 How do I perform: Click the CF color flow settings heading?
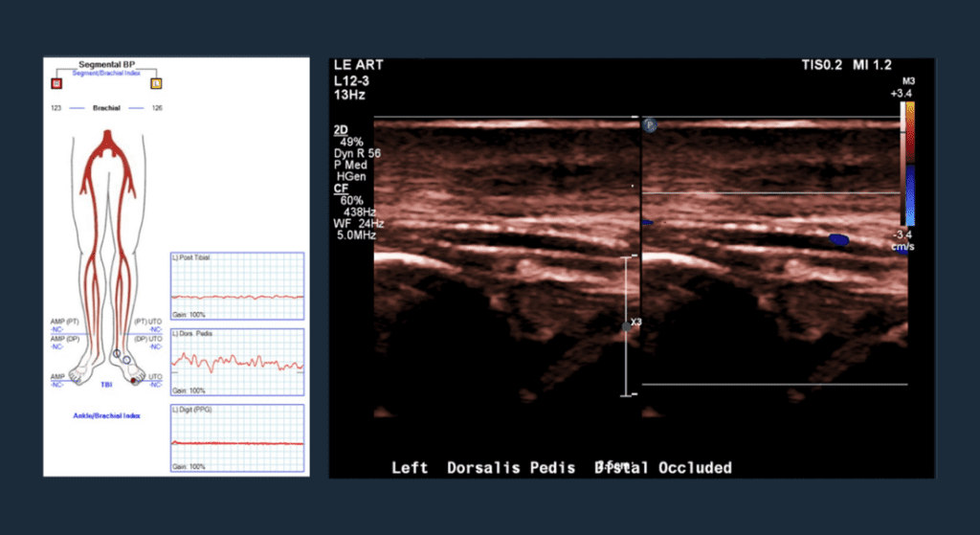pyautogui.click(x=341, y=189)
